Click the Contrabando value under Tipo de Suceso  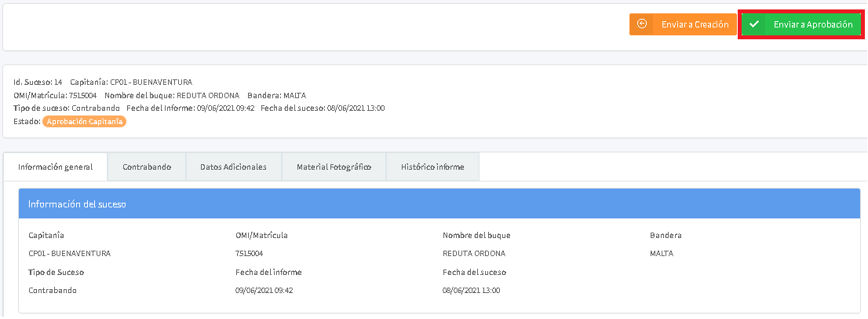click(53, 290)
